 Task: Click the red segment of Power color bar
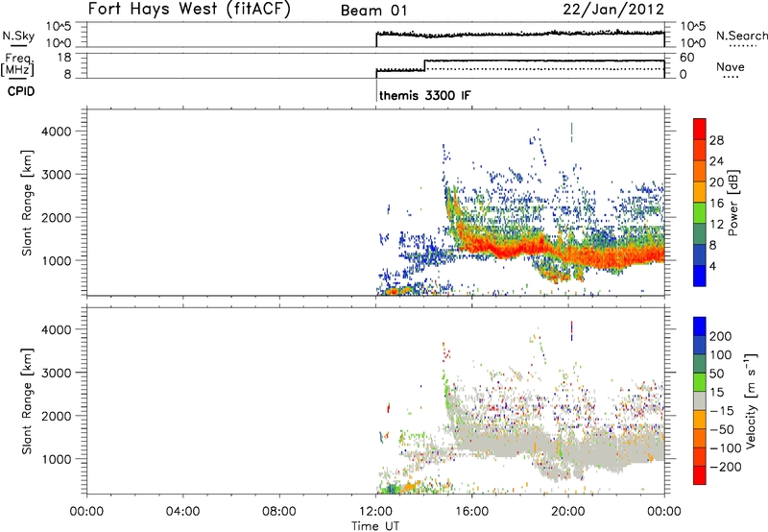[x=700, y=129]
